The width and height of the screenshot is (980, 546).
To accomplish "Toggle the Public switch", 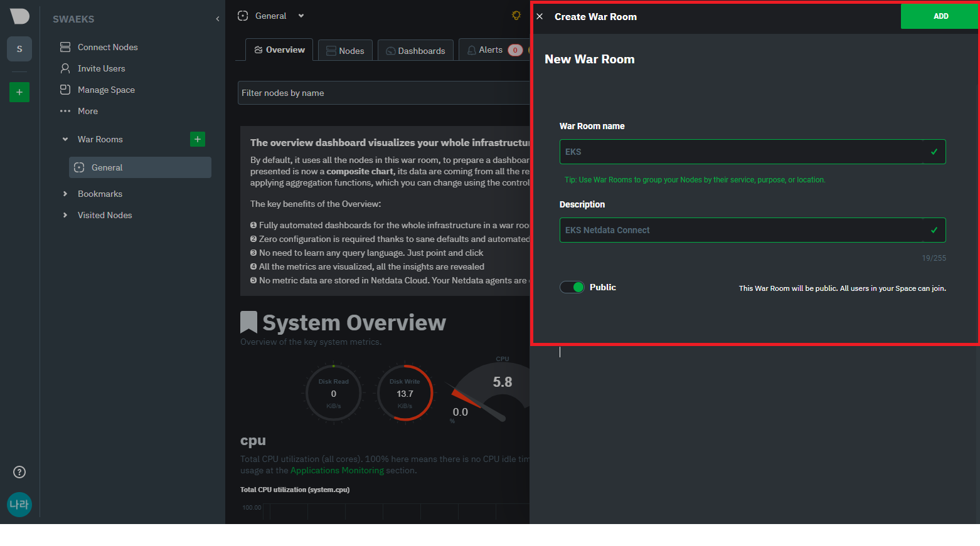I will (x=572, y=287).
